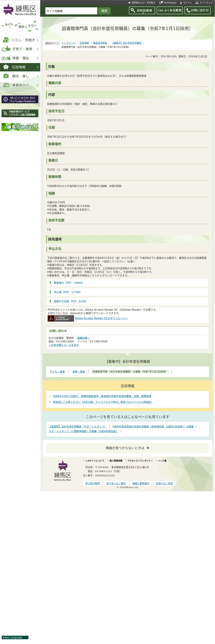This screenshot has height=644, width=215.
Task: Click phone icon in お問い合わせ button
Action: click(x=188, y=10)
